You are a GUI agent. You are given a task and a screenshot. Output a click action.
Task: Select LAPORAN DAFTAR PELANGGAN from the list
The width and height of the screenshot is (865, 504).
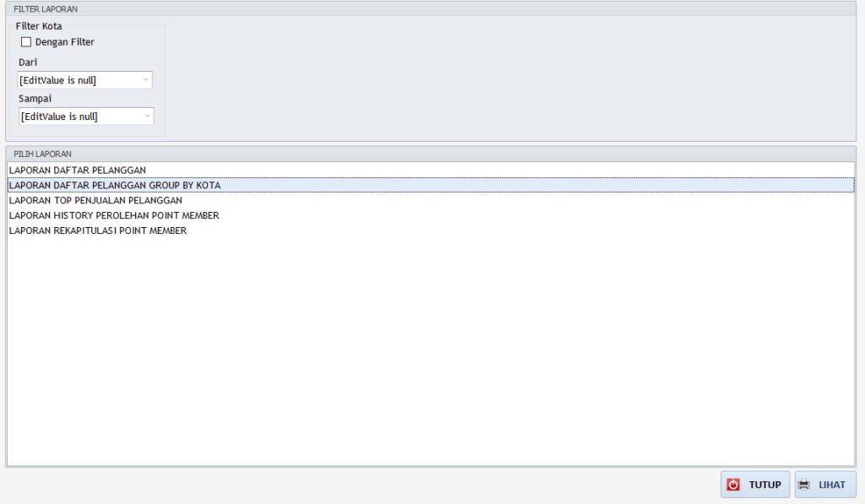(77, 171)
